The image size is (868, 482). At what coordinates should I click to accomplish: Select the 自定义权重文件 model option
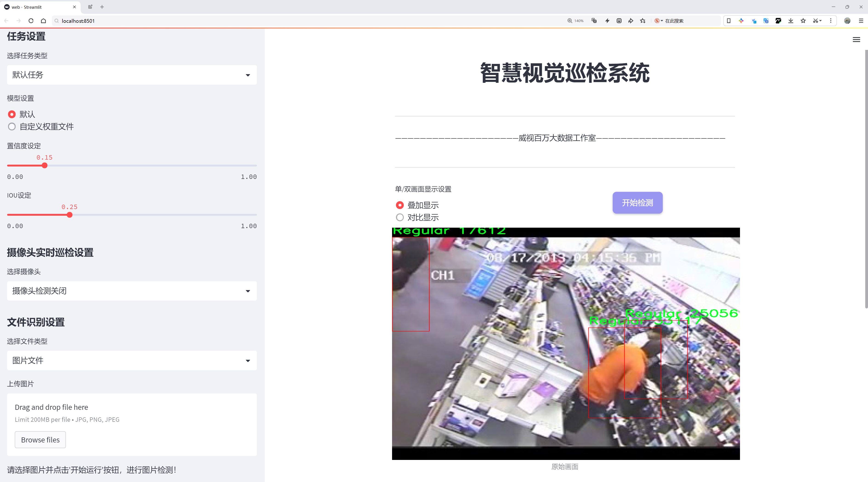[12, 127]
